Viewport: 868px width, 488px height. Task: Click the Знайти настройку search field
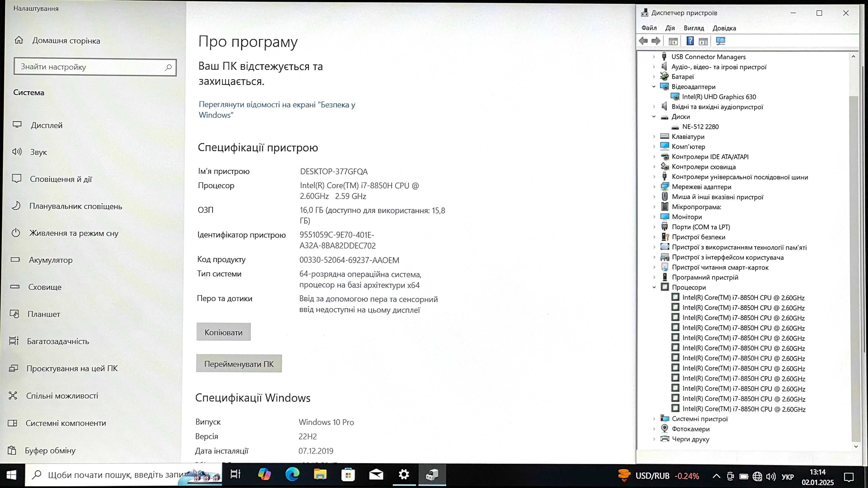[95, 67]
